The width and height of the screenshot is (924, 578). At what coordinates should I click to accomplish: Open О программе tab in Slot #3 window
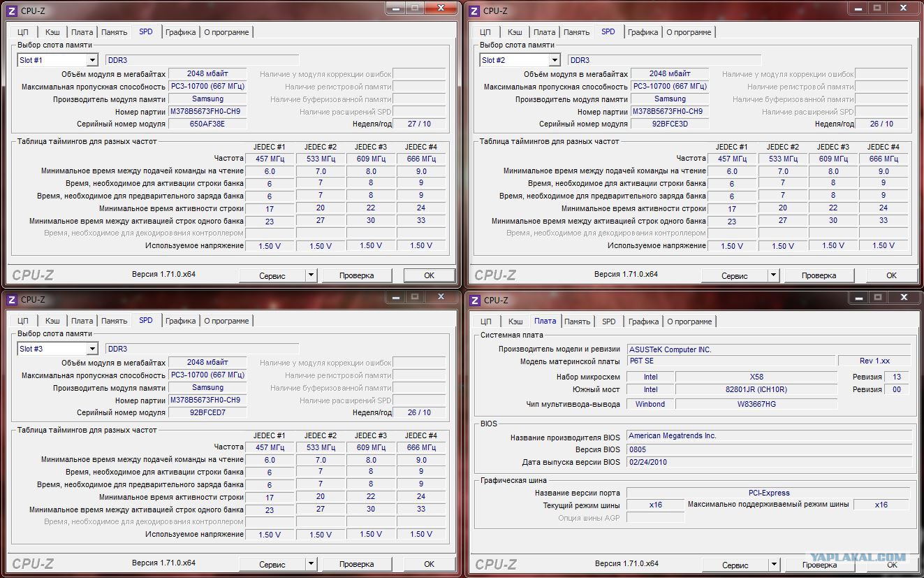tap(226, 321)
